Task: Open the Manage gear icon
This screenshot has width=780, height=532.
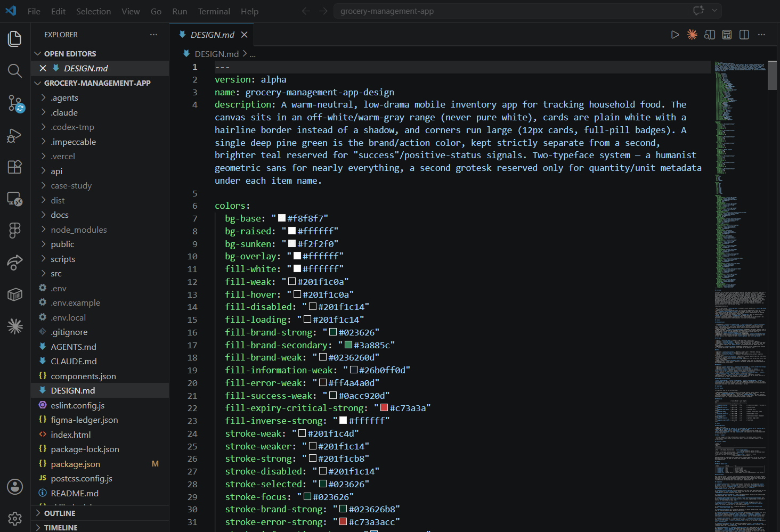Action: coord(15,518)
